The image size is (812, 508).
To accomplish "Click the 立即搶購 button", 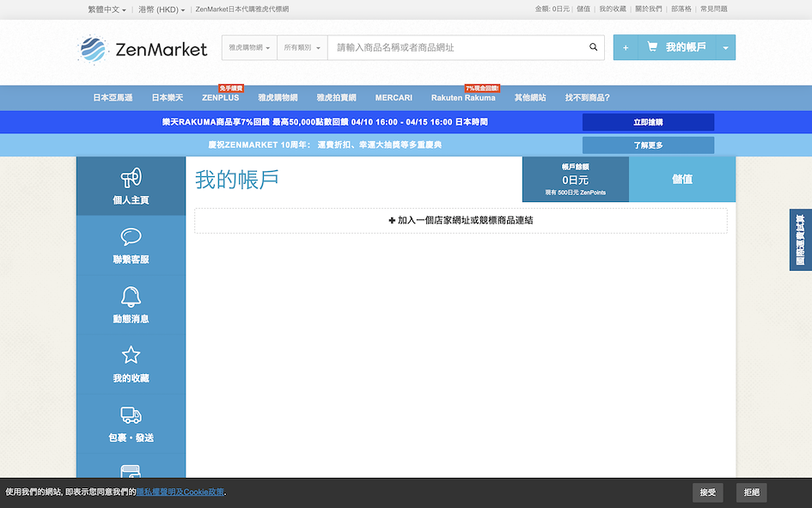I will click(649, 122).
